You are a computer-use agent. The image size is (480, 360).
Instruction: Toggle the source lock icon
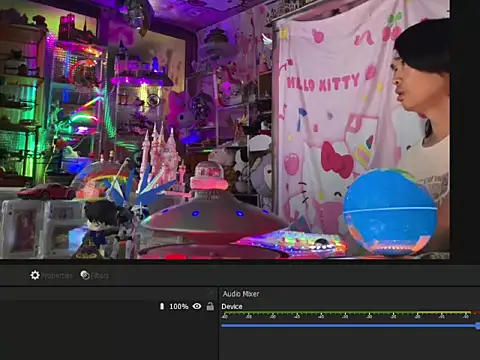pos(210,306)
